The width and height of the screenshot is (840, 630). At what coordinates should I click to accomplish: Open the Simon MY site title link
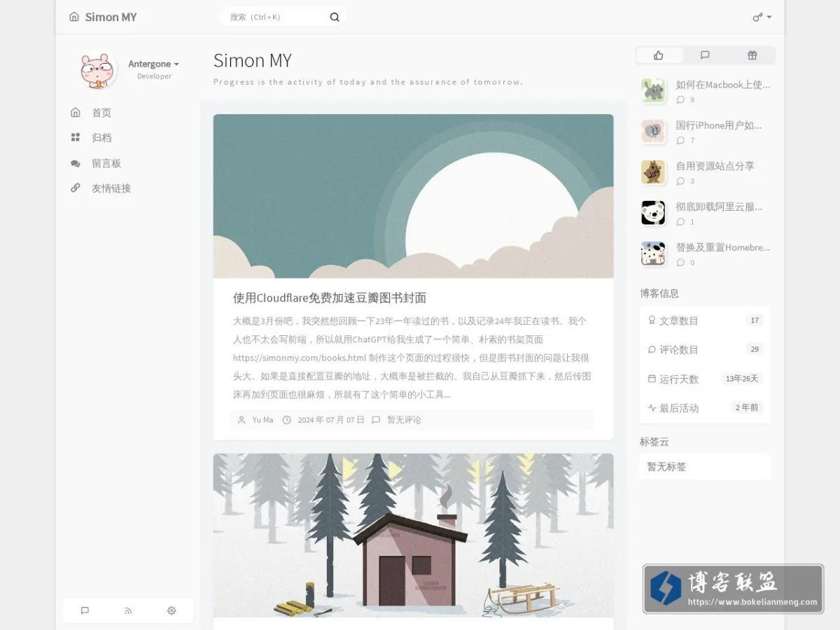click(x=111, y=17)
